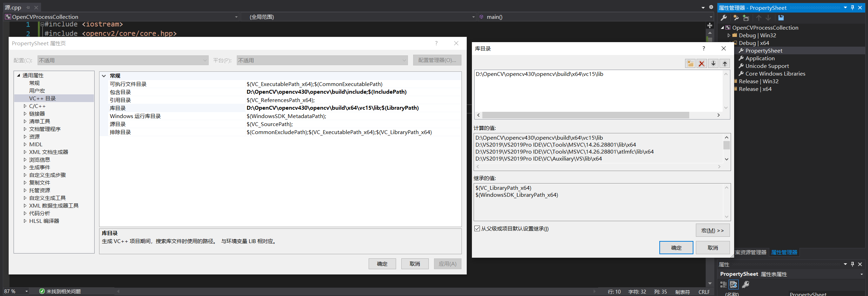This screenshot has height=296, width=868.
Task: Expand C/C++ tree node
Action: pyautogui.click(x=25, y=106)
